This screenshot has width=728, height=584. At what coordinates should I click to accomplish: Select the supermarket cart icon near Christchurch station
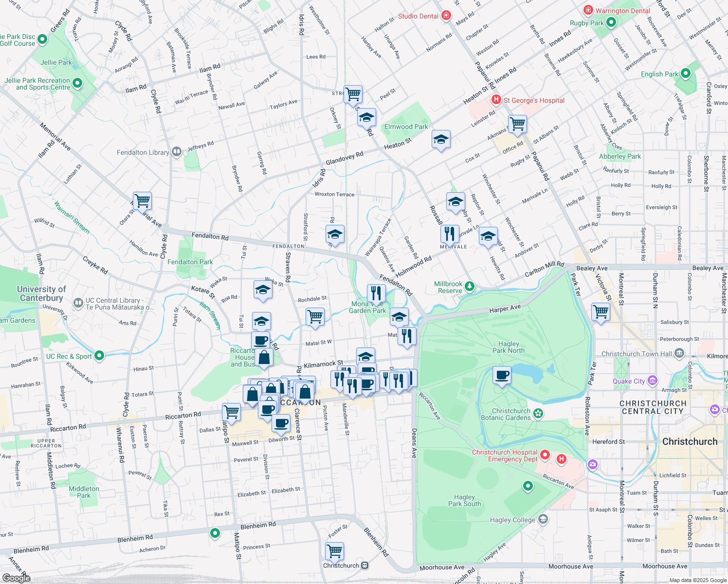[334, 551]
